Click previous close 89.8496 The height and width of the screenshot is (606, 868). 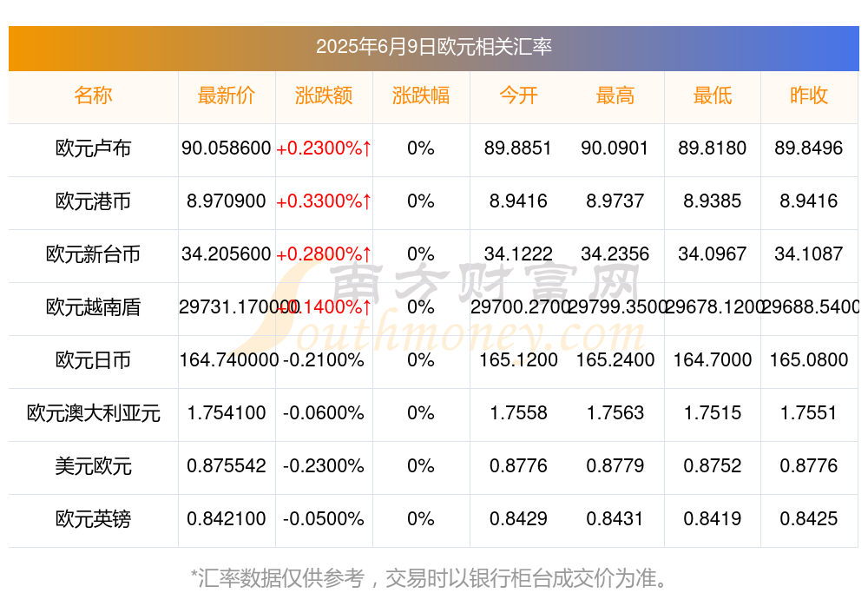tap(809, 148)
